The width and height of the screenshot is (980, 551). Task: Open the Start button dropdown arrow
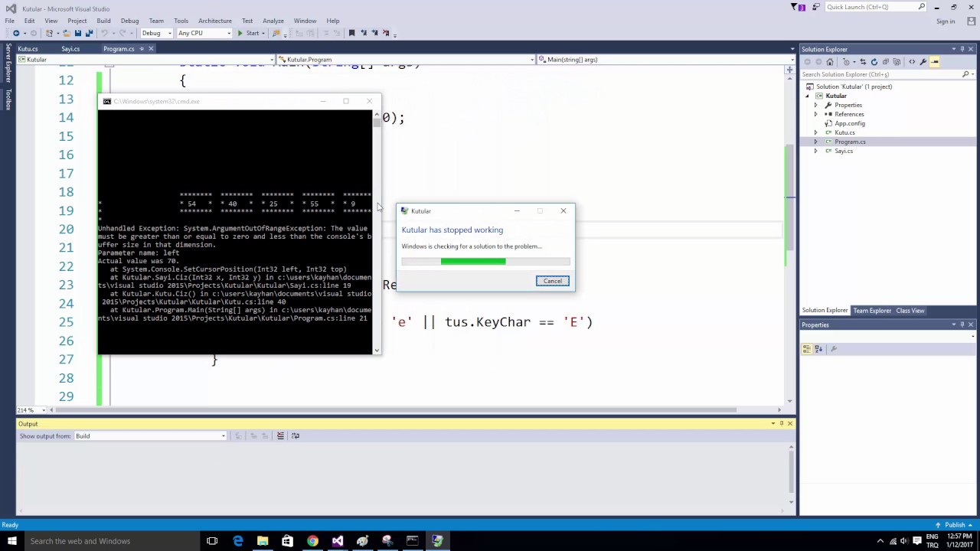pyautogui.click(x=264, y=33)
